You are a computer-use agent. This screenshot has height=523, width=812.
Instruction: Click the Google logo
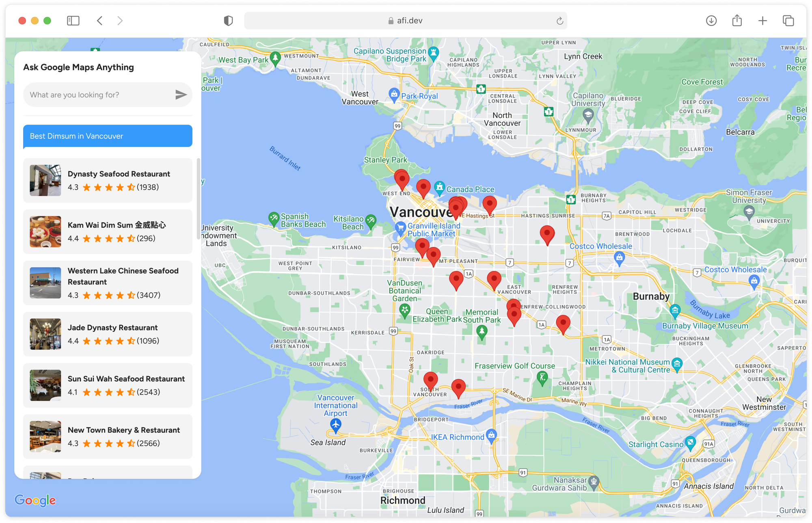coord(35,501)
